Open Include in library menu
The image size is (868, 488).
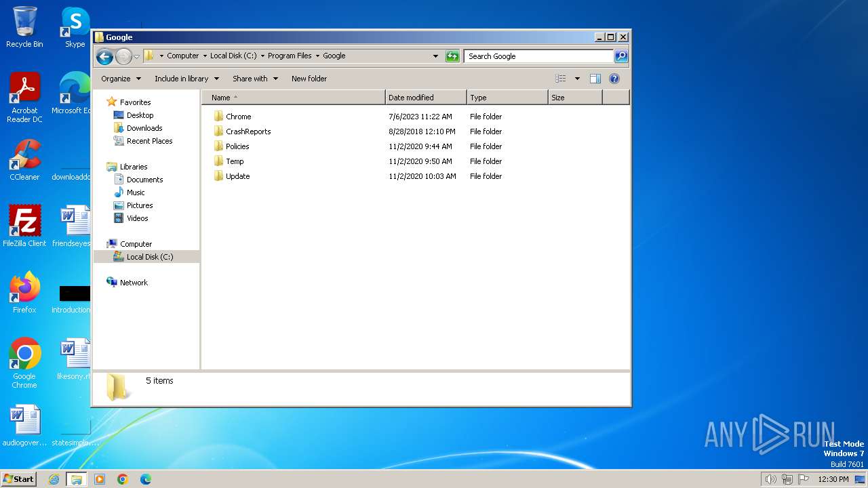coord(186,79)
